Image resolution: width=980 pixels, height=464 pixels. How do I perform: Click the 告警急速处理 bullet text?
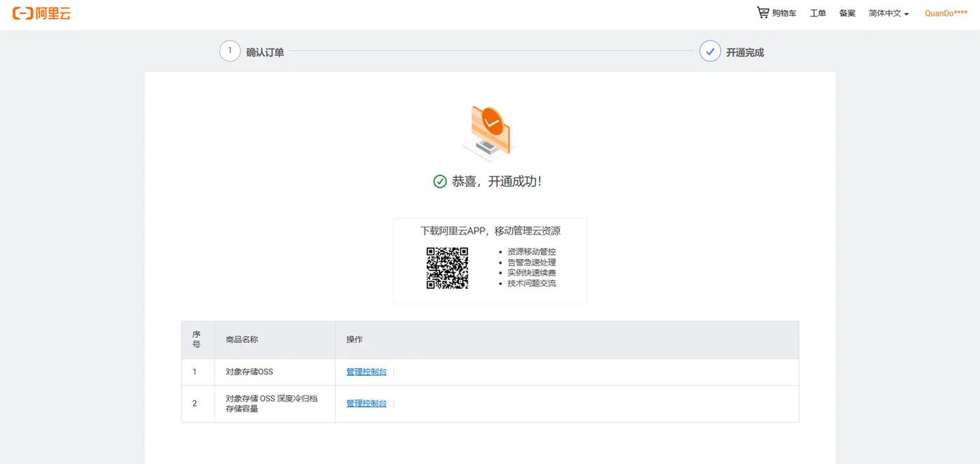(x=532, y=262)
